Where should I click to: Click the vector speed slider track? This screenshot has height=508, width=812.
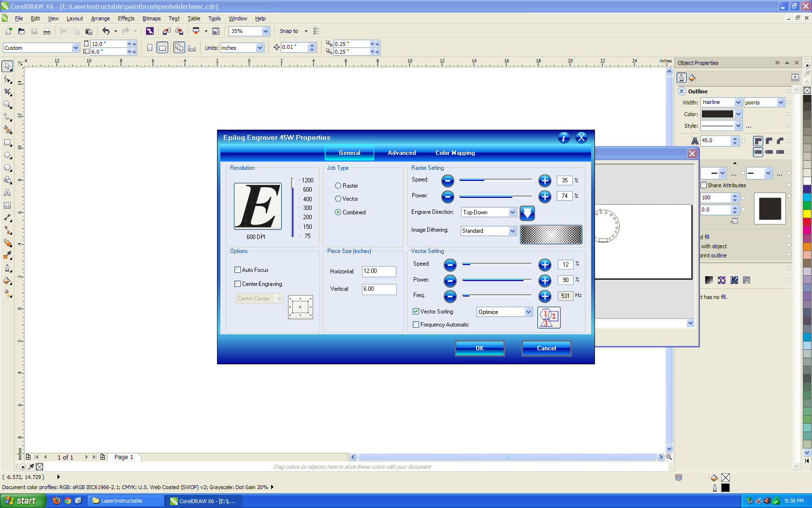click(x=497, y=264)
